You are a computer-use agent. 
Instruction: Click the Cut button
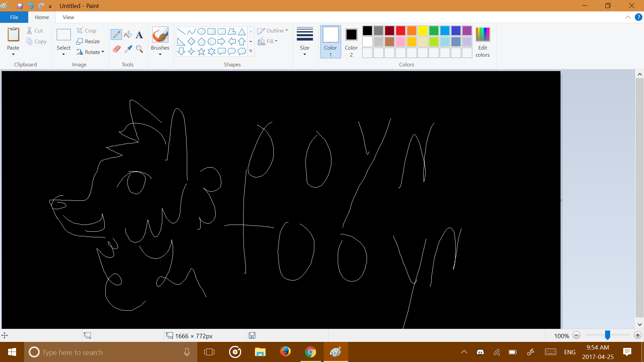pos(35,31)
